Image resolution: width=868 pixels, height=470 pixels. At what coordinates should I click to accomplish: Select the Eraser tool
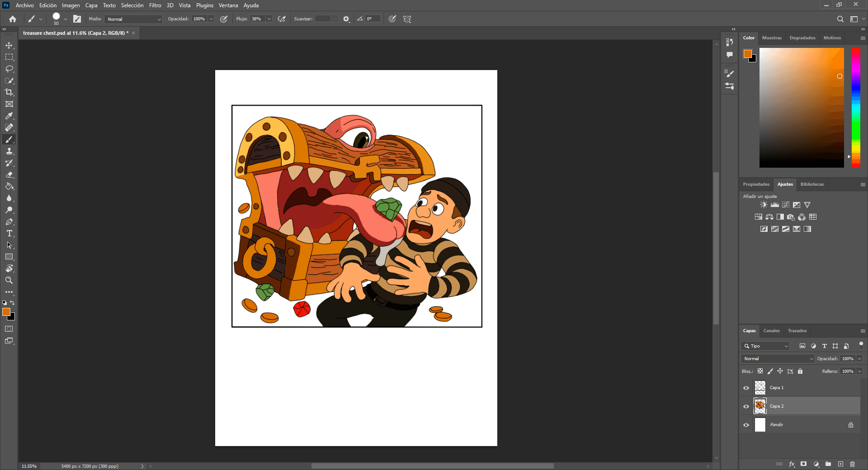tap(9, 174)
